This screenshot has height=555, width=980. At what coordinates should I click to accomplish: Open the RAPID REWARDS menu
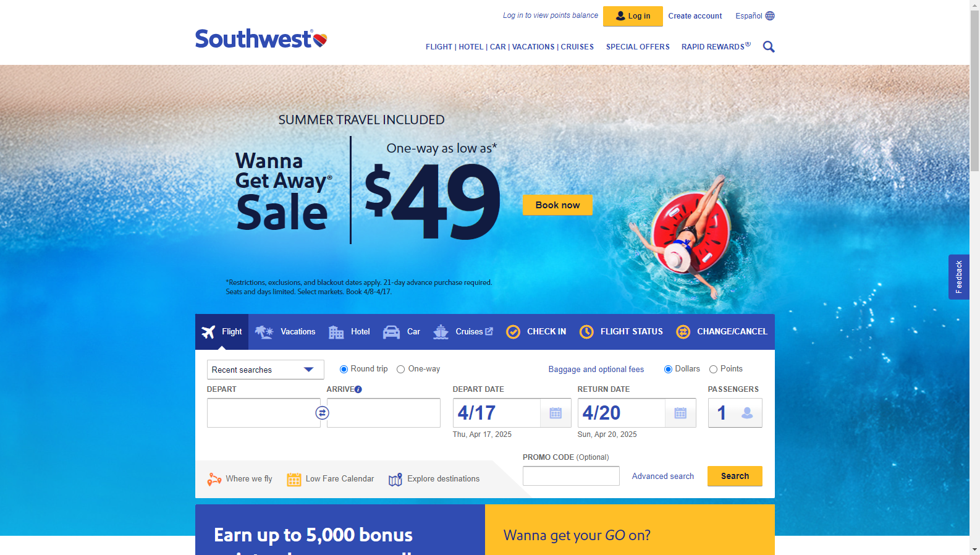click(716, 47)
